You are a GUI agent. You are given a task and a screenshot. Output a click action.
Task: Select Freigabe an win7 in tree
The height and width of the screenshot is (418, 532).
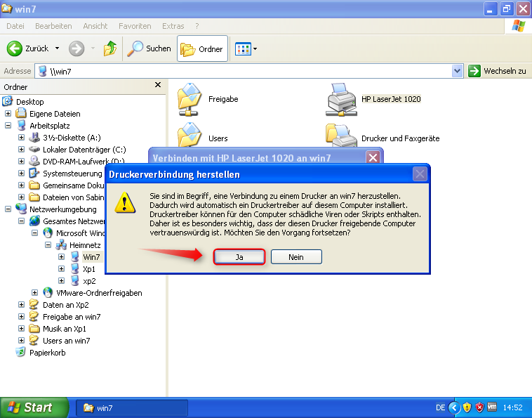pos(72,317)
